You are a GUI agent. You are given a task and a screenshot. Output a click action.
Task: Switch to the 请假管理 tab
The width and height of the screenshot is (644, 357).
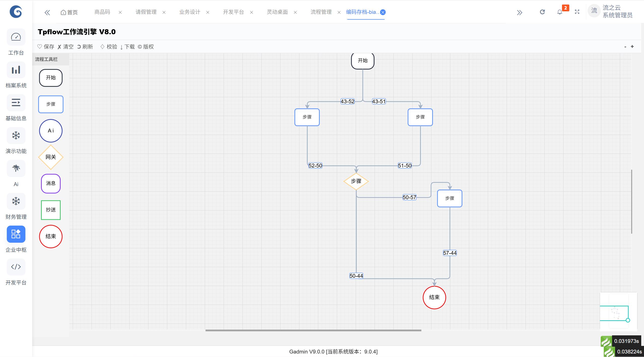(146, 12)
